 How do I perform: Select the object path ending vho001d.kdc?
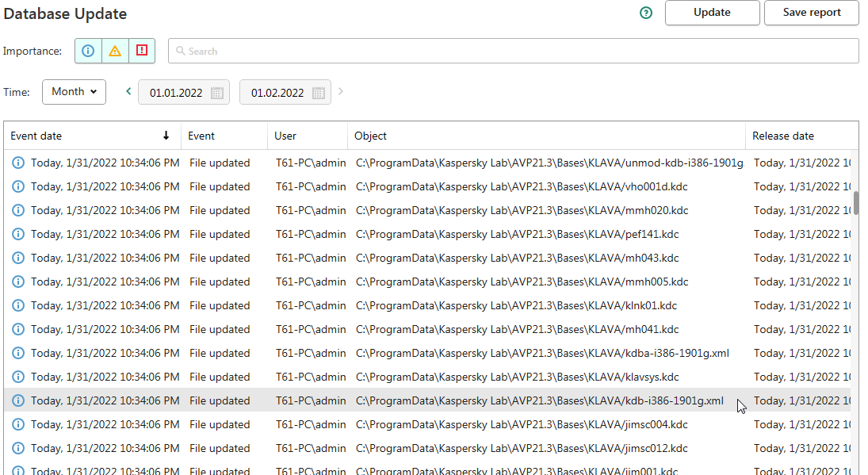522,186
